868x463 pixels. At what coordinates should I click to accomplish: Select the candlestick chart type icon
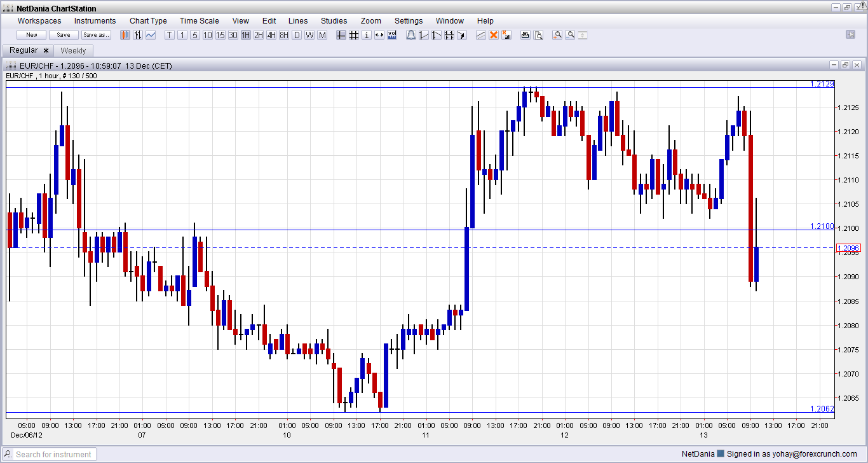point(125,35)
